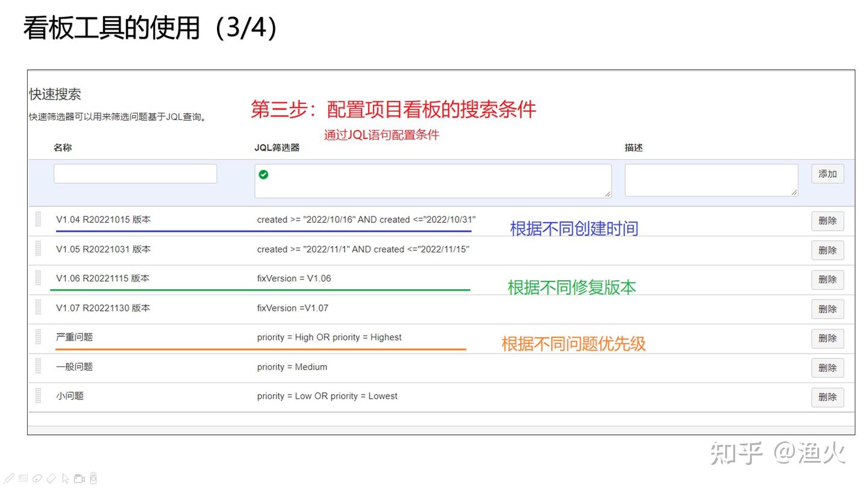
Task: Click the green JQL validation checkmark
Action: click(x=263, y=175)
